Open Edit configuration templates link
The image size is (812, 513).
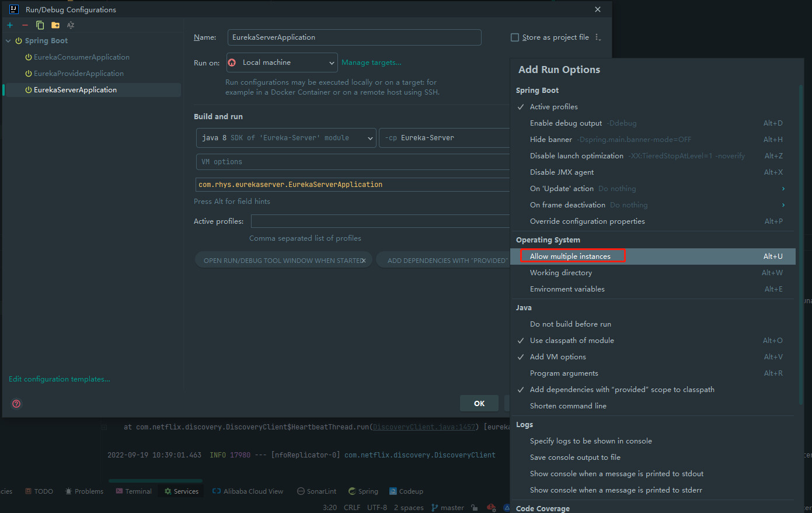[60, 379]
